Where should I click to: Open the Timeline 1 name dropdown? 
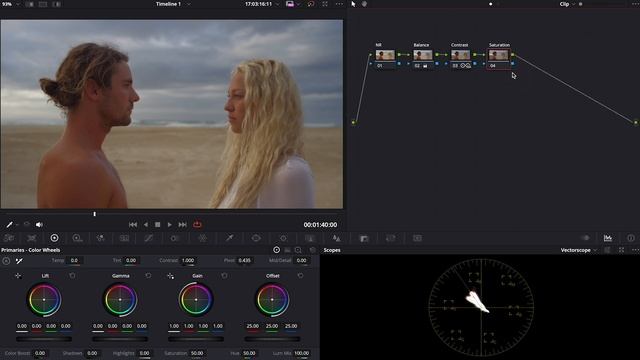pos(173,4)
